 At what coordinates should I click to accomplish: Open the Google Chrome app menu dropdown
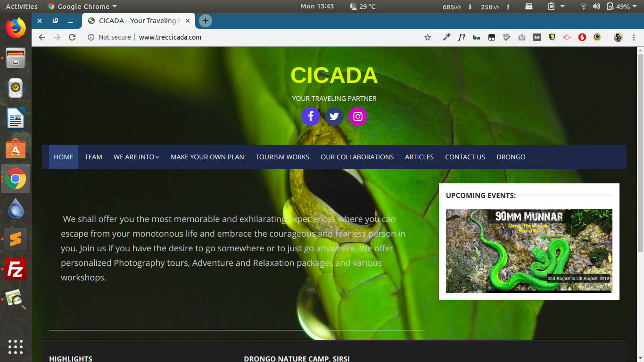tap(83, 7)
